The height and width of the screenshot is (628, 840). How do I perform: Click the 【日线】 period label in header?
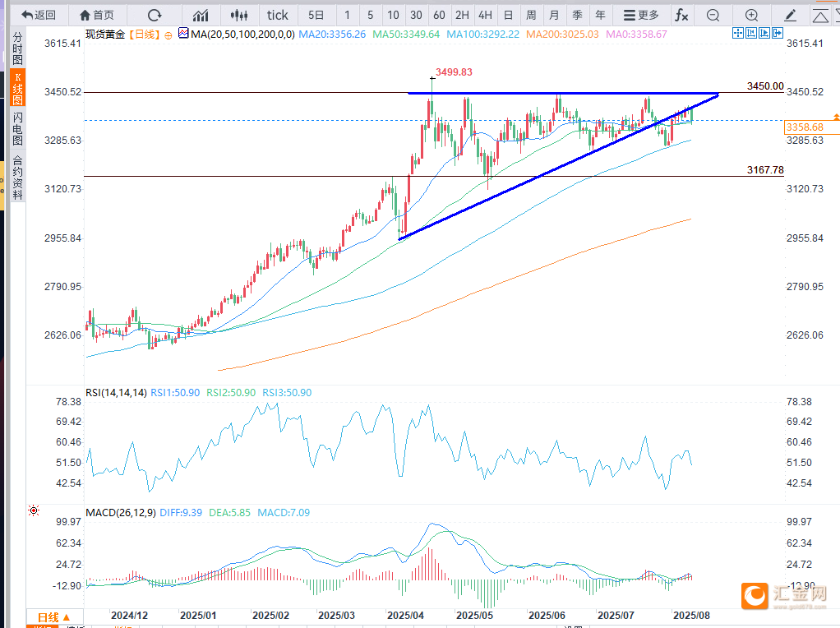pos(145,35)
